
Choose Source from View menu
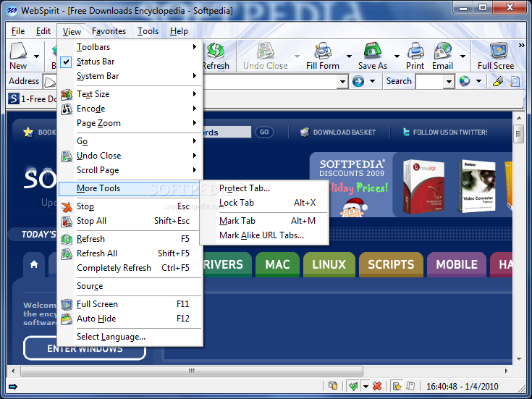pyautogui.click(x=130, y=286)
